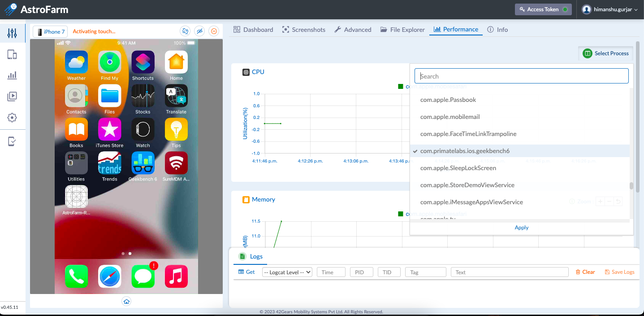Open the Tips app icon
The image size is (644, 316).
tap(176, 129)
